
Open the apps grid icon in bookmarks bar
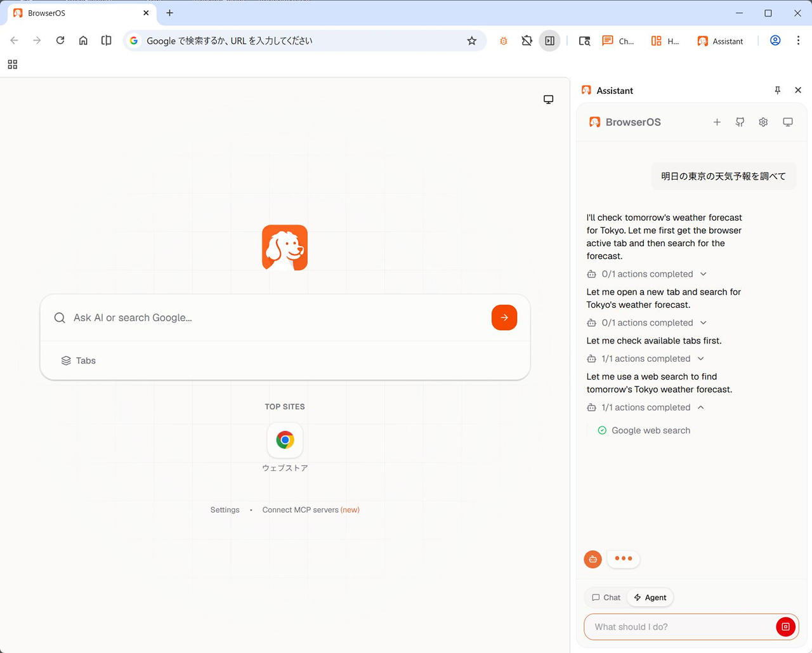(13, 64)
